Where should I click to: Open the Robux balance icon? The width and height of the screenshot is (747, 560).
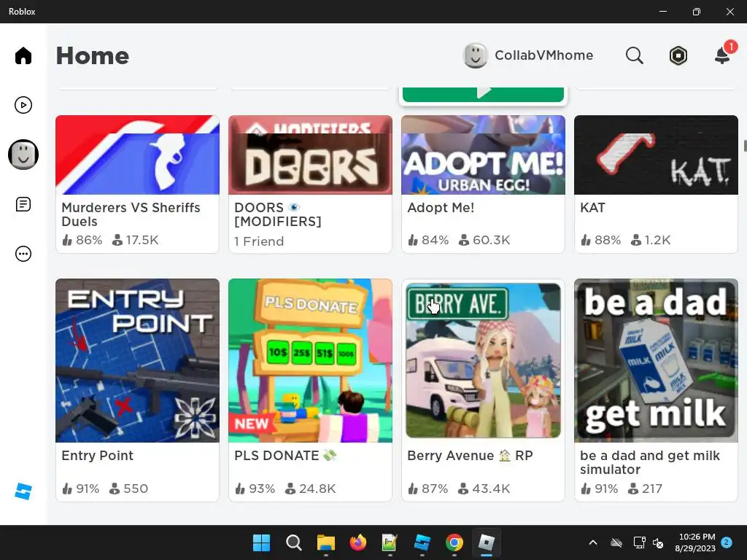pyautogui.click(x=678, y=55)
